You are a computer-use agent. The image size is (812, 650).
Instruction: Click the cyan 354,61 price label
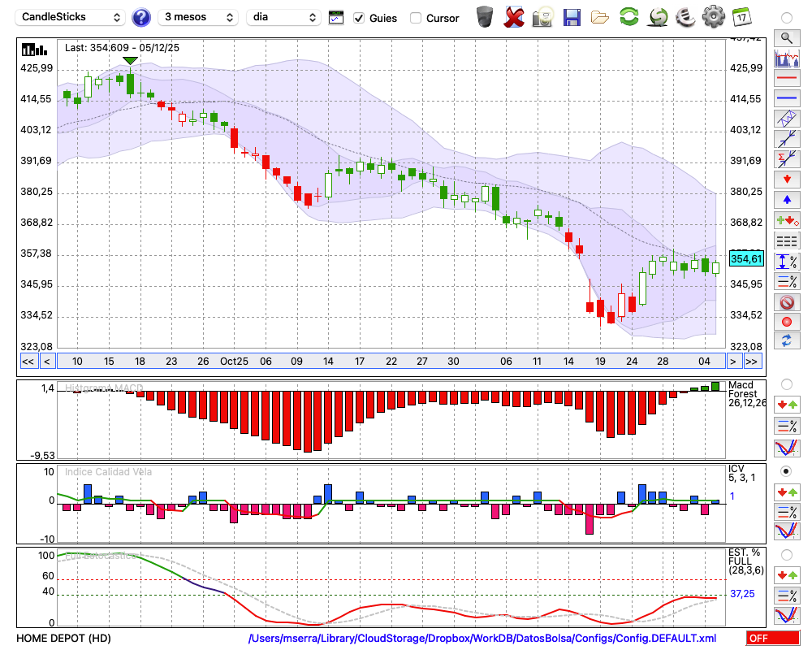pos(746,258)
